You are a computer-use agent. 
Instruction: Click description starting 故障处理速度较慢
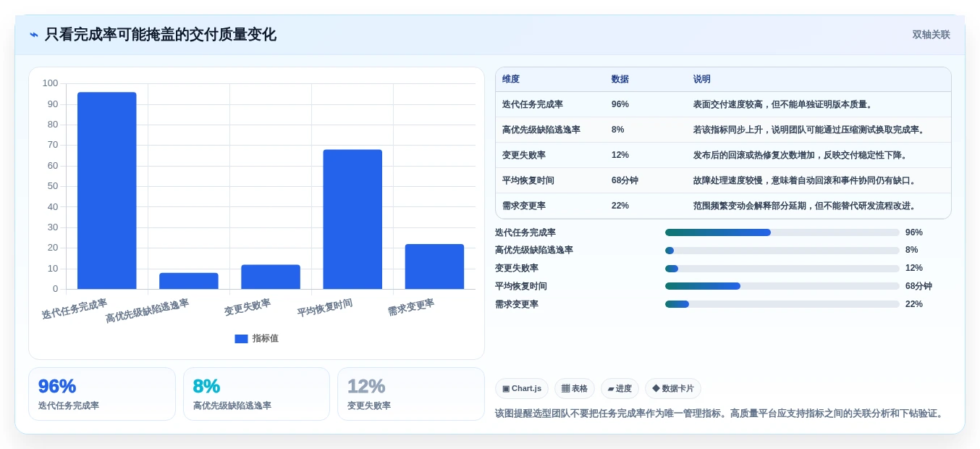click(x=806, y=180)
